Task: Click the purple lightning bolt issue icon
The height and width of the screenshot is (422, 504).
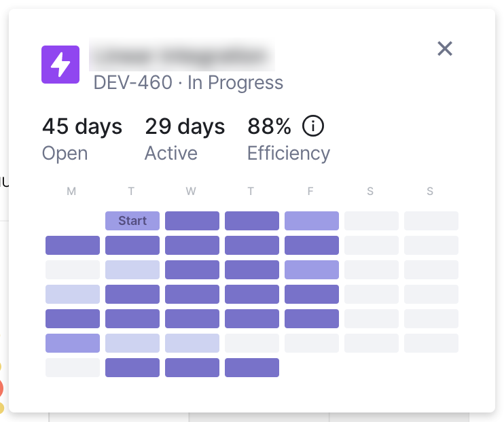Action: pos(60,65)
